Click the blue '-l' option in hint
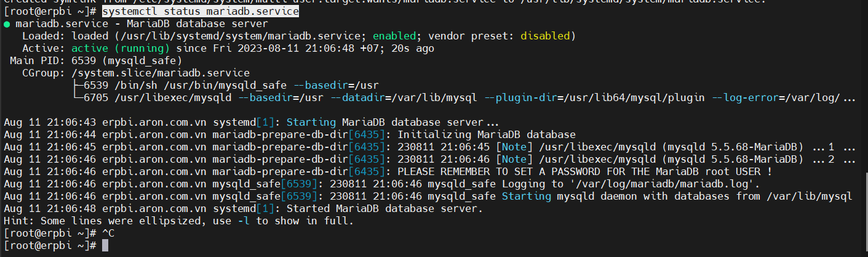Image resolution: width=868 pixels, height=257 pixels. [244, 221]
